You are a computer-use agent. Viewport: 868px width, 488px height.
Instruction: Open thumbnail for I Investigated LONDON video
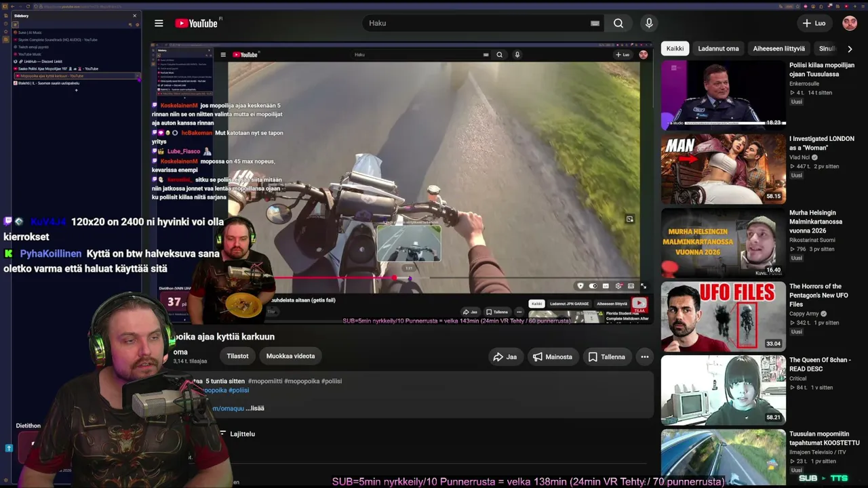[724, 169]
